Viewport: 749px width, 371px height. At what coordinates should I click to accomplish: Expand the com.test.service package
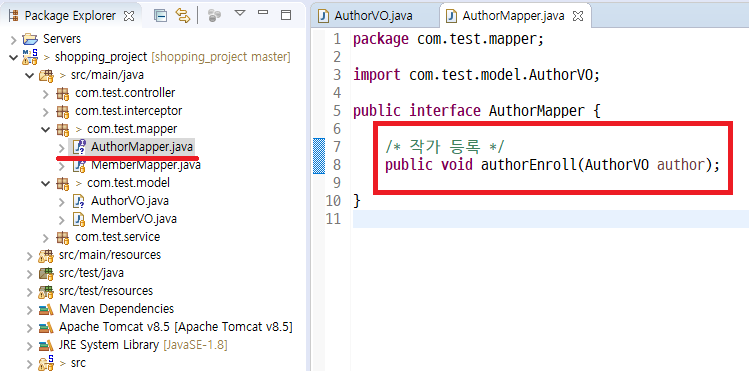45,237
